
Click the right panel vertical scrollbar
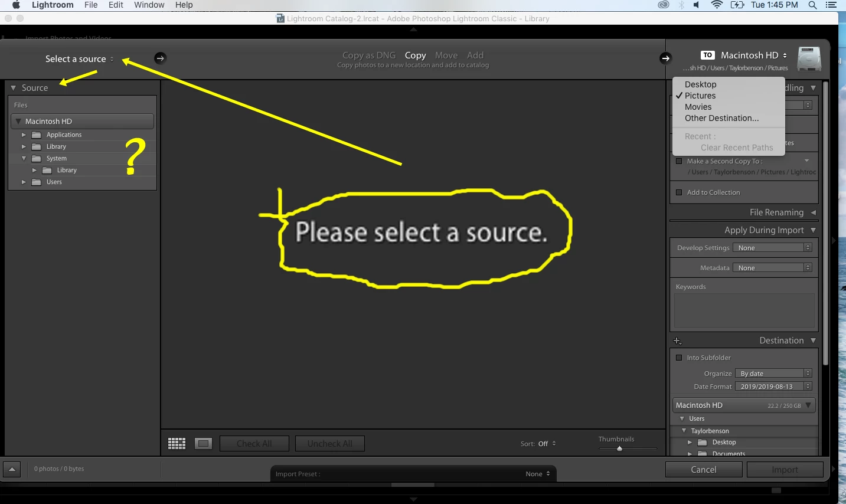(x=825, y=224)
